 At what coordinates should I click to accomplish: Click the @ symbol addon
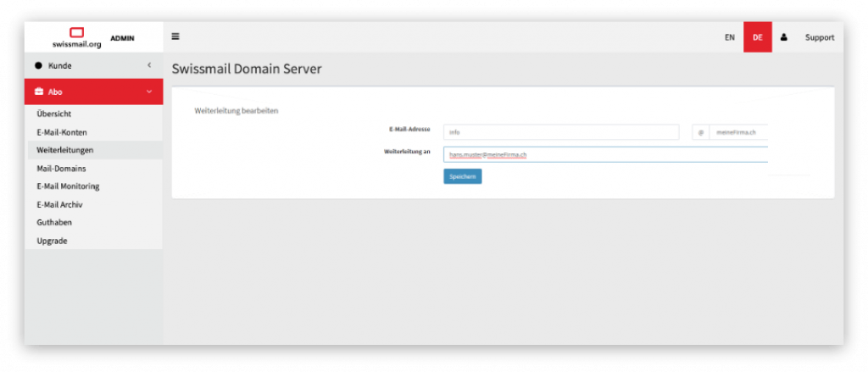pos(700,132)
